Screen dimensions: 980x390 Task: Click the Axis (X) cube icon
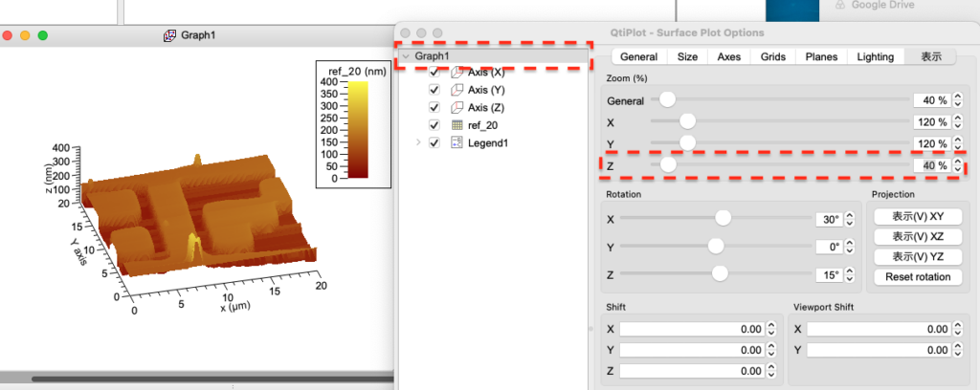pyautogui.click(x=457, y=73)
